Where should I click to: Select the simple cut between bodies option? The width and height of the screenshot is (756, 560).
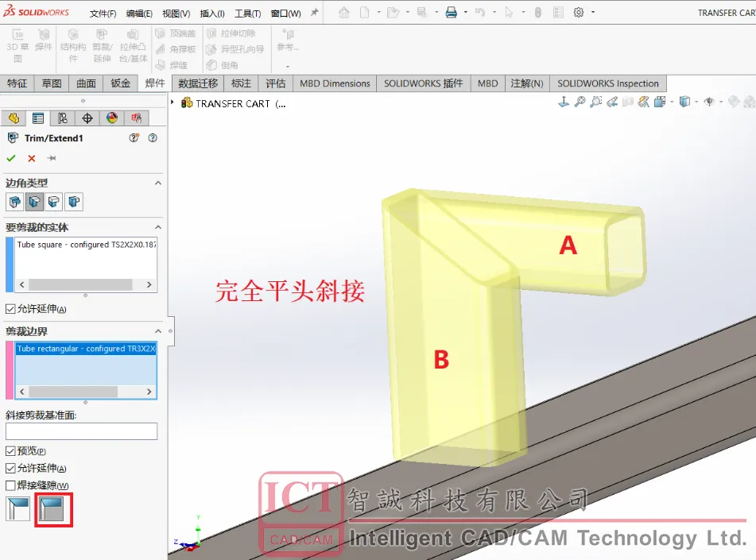tap(17, 509)
